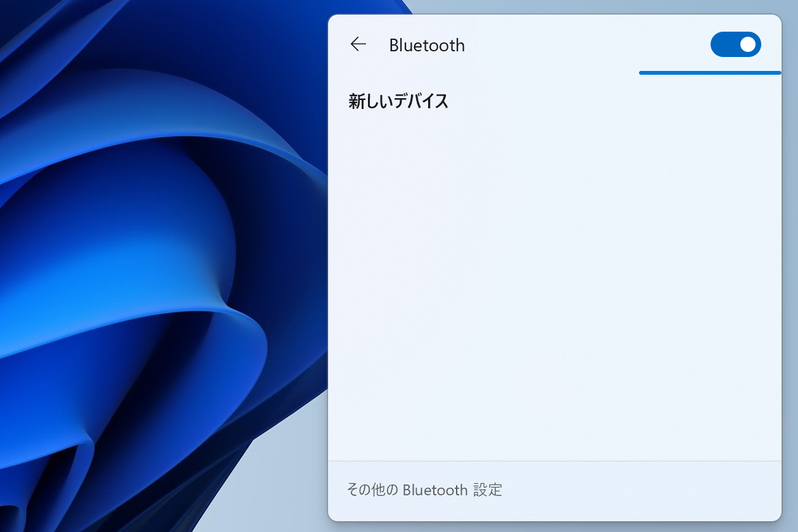
Task: Go back using the left arrow icon
Action: click(358, 44)
